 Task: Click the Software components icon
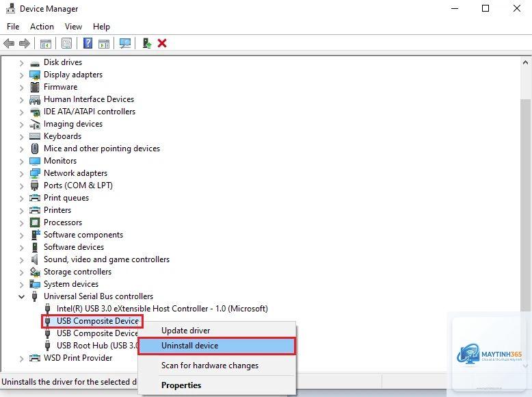[x=36, y=235]
